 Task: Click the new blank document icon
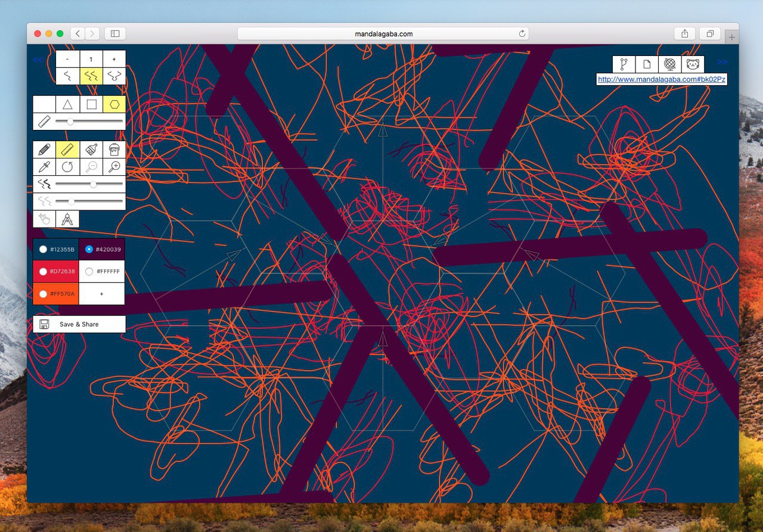pos(647,64)
